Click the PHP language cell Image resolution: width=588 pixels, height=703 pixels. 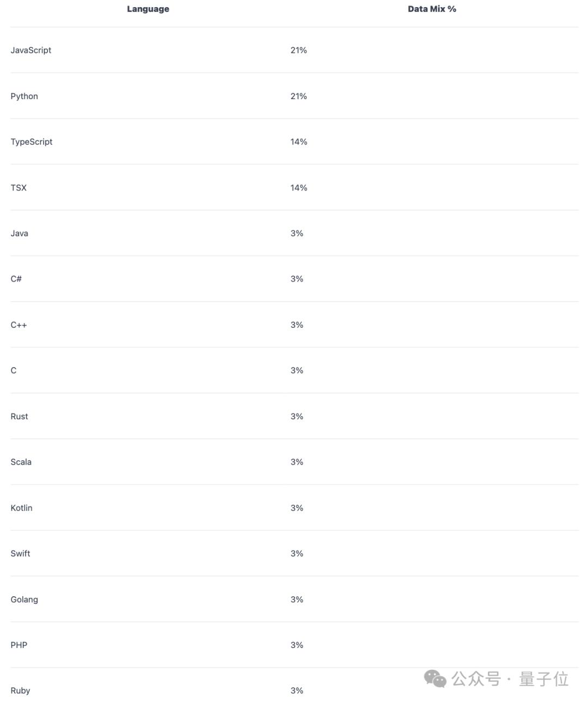pos(19,645)
